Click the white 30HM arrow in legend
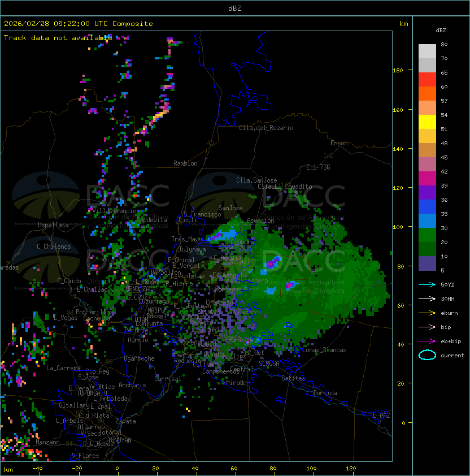The width and height of the screenshot is (470, 476). pyautogui.click(x=427, y=298)
